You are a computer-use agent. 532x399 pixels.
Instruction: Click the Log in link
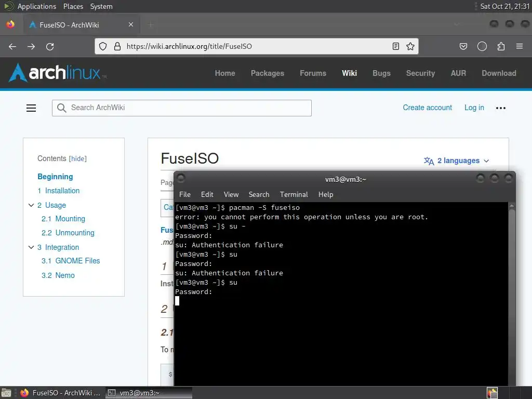474,108
